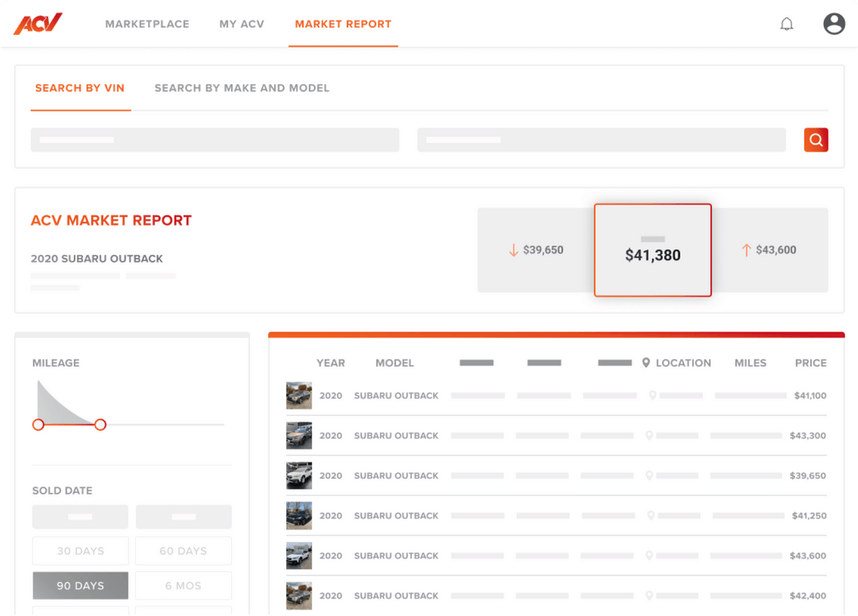The width and height of the screenshot is (858, 616).
Task: Open the first Subaru Outback thumbnail
Action: (x=299, y=395)
